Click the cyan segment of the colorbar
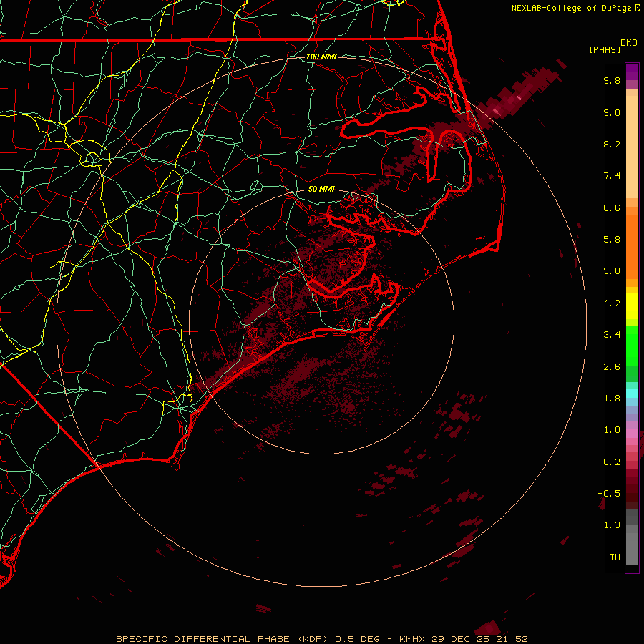 [632, 394]
